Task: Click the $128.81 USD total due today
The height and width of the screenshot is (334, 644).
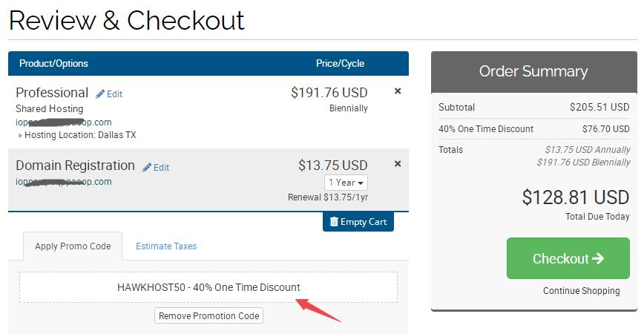Action: click(x=575, y=197)
